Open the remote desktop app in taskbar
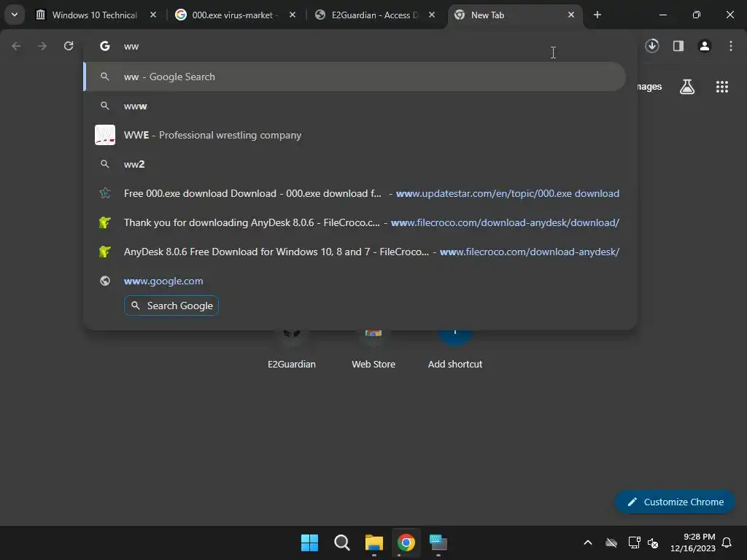The image size is (747, 560). pos(438,542)
